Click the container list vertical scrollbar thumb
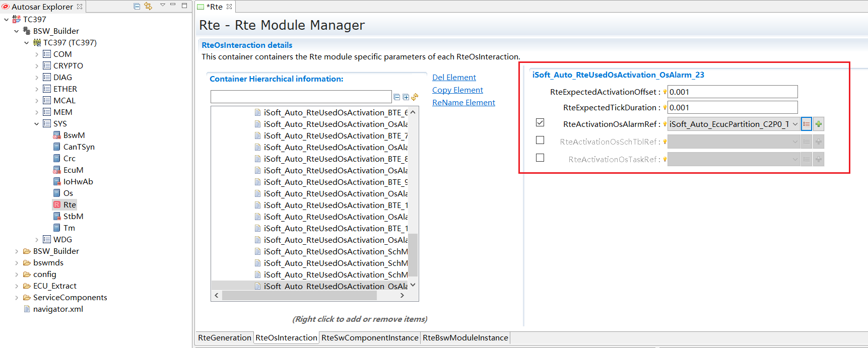Image resolution: width=868 pixels, height=348 pixels. click(413, 254)
